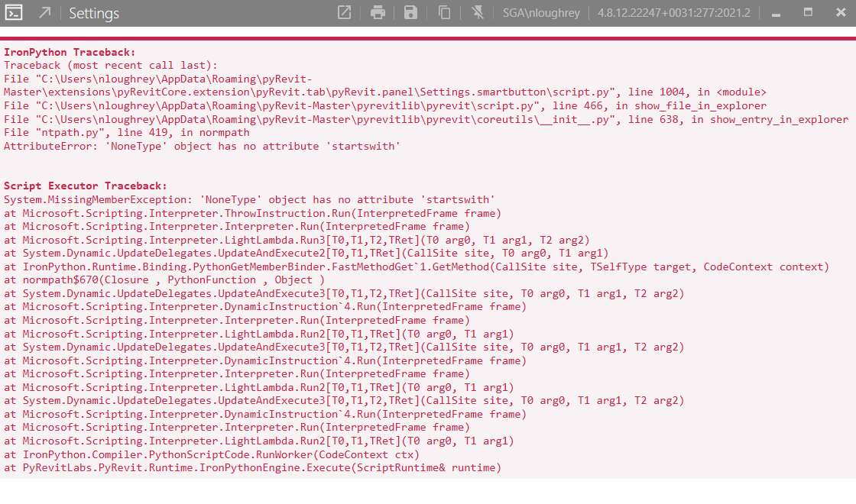Image resolution: width=856 pixels, height=504 pixels.
Task: Click the printer icon between arrow and save
Action: (x=378, y=12)
